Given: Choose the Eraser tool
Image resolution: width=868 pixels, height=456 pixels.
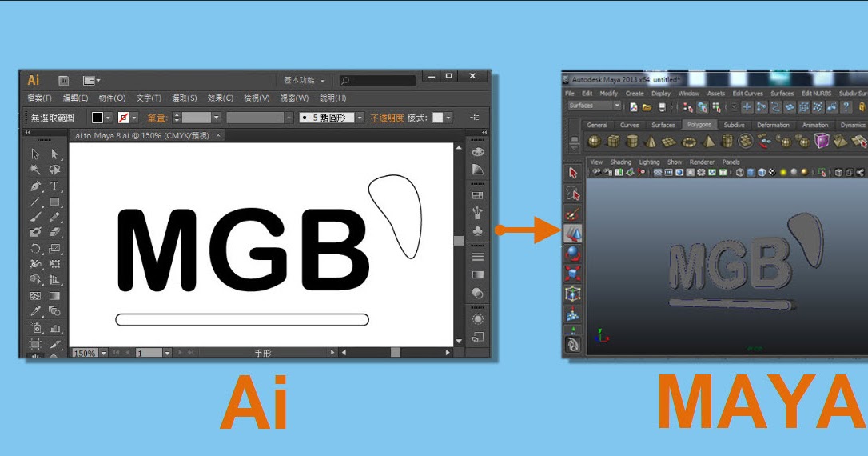Looking at the screenshot, I should pyautogui.click(x=54, y=233).
